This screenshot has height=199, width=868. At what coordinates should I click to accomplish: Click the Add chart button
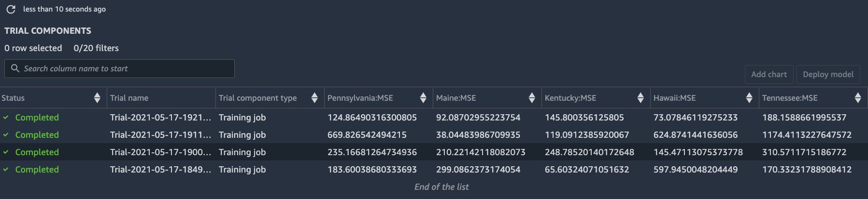tap(769, 74)
